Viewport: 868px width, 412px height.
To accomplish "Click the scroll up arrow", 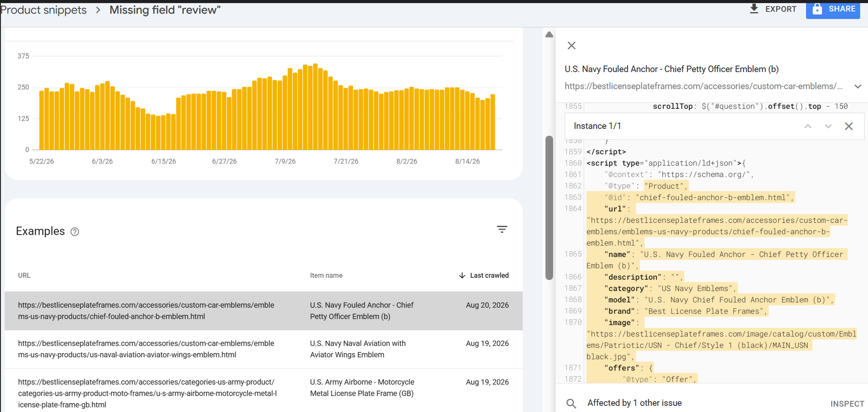I will coord(549,34).
